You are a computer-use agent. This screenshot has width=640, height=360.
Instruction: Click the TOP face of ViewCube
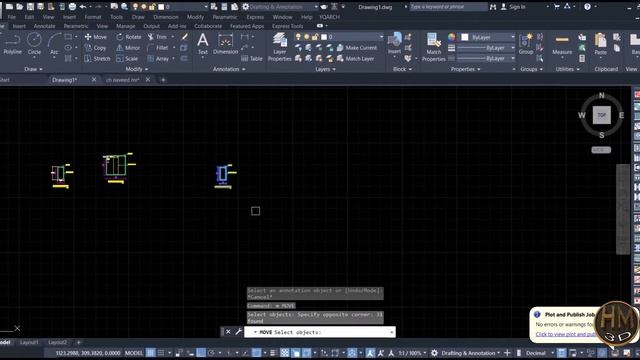(x=602, y=115)
